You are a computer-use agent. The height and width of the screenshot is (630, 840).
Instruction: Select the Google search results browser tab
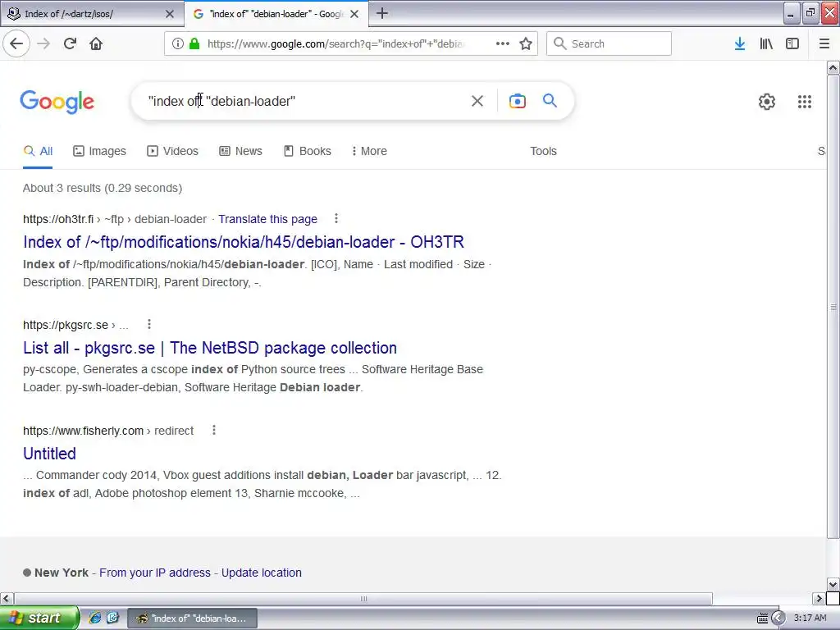click(276, 14)
